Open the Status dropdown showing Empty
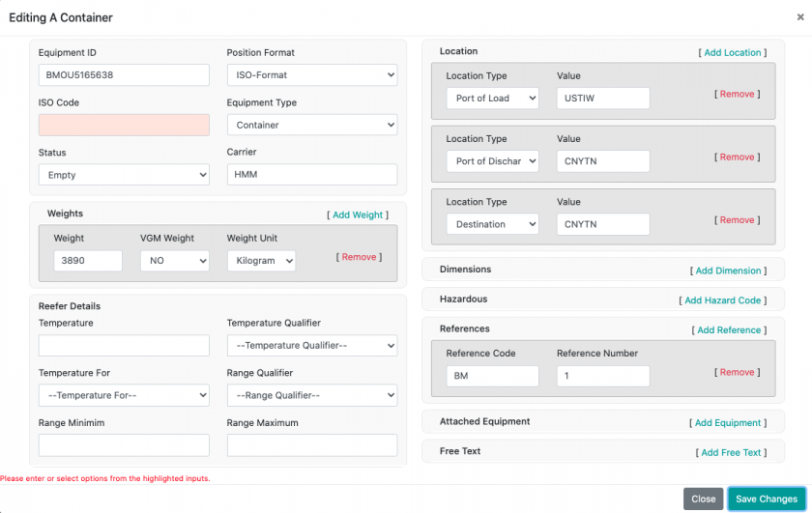Viewport: 812px width, 513px height. [124, 175]
